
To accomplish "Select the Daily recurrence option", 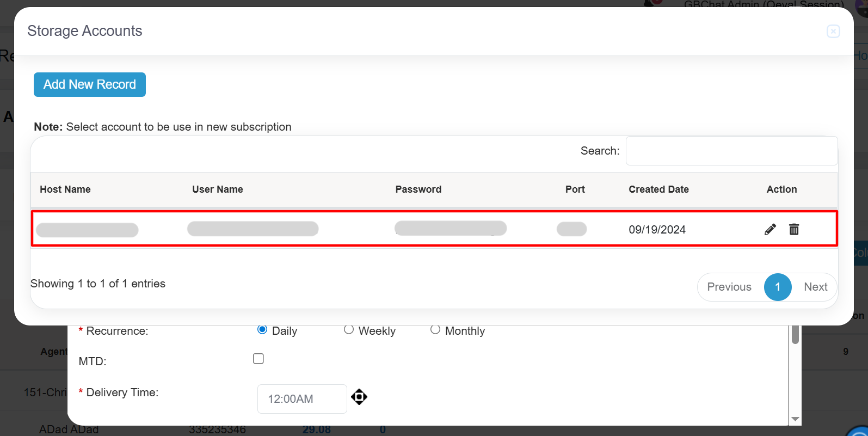I will (x=262, y=330).
